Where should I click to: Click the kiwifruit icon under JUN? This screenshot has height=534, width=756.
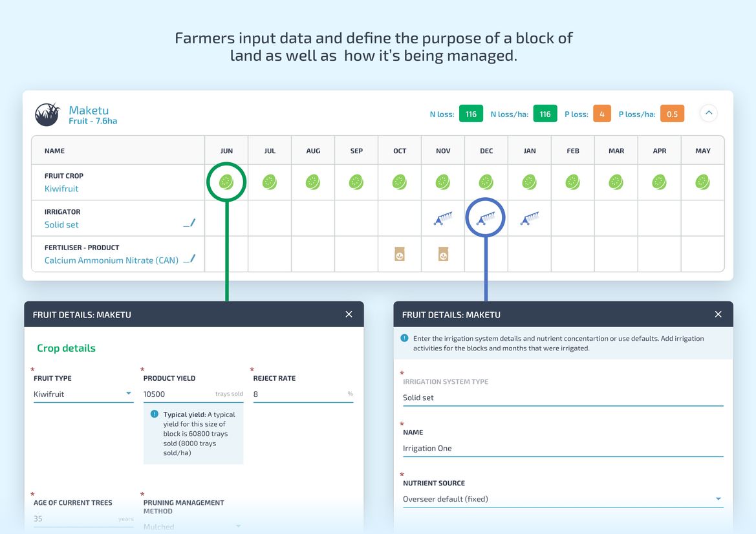pos(226,182)
